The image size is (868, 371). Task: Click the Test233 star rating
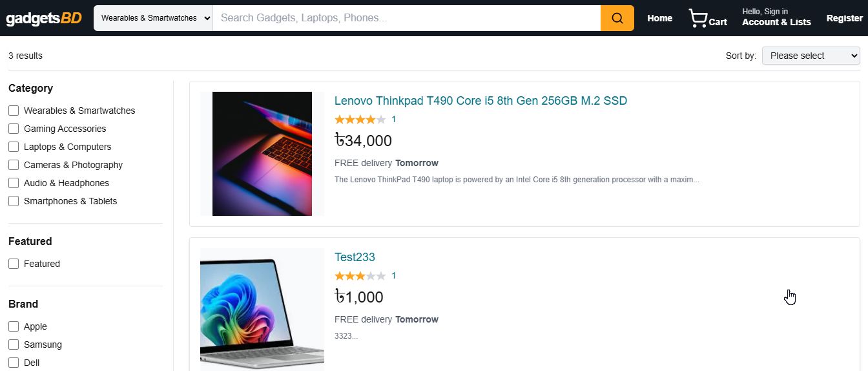[360, 276]
